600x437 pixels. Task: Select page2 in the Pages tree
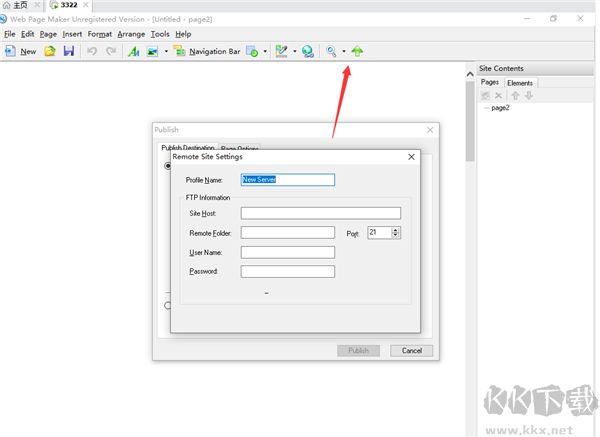coord(500,108)
